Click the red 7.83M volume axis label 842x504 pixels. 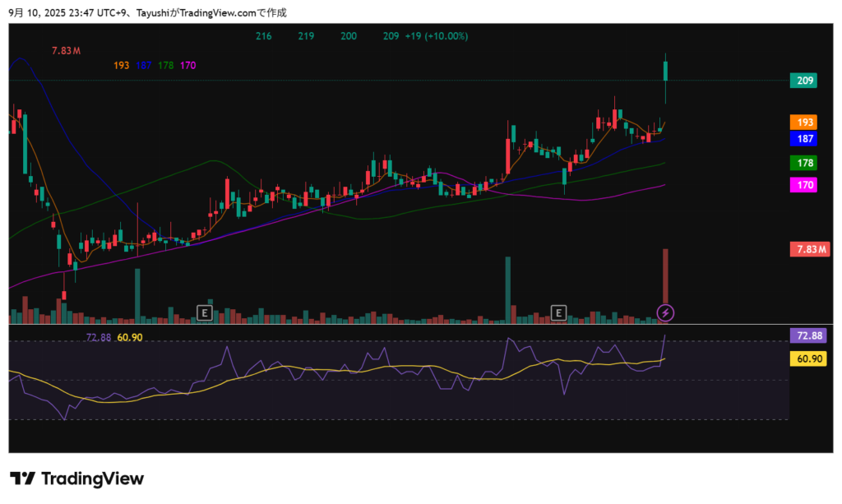click(x=807, y=249)
